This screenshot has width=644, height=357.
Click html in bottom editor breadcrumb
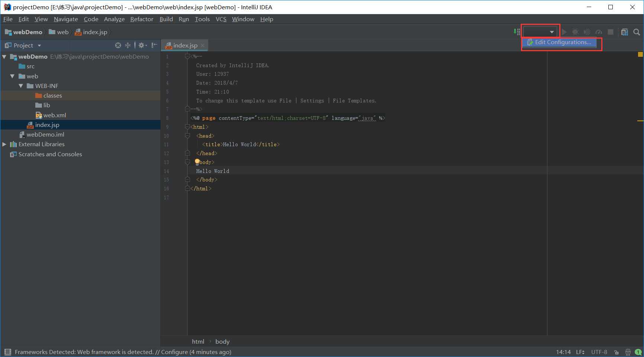click(198, 342)
